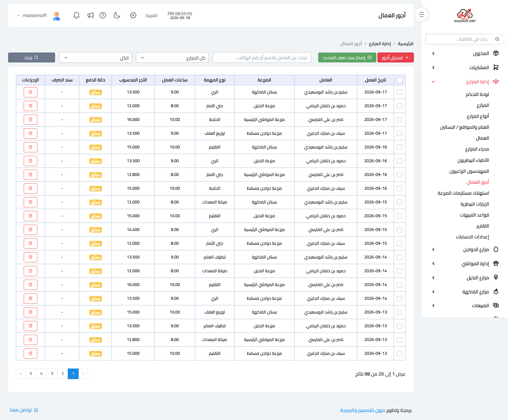The image size is (508, 420).
Task: Toggle sidebar with the hamburger icon
Action: click(422, 15)
